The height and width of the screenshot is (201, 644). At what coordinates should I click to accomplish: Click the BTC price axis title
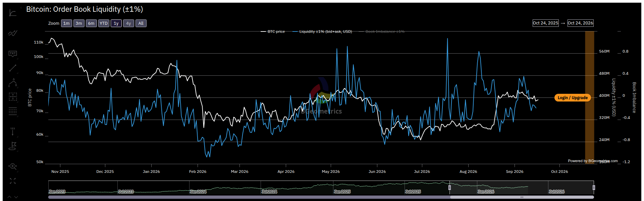pos(30,97)
